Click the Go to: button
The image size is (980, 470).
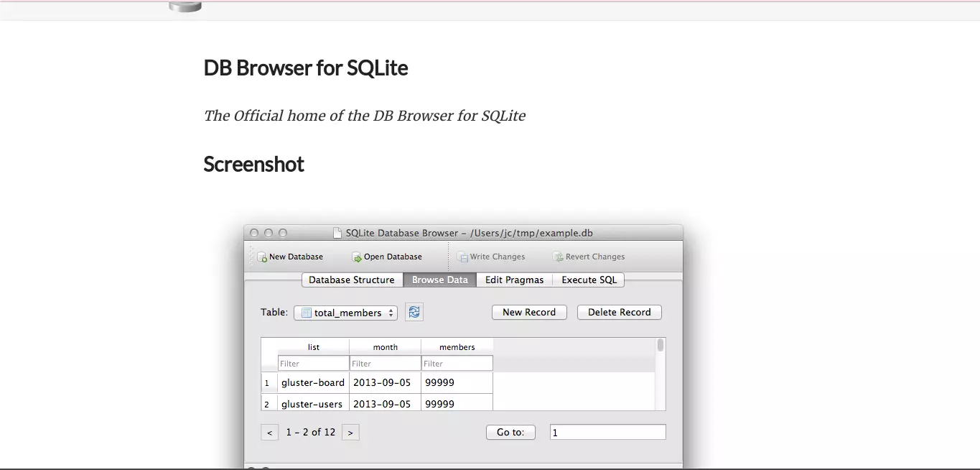coord(510,433)
